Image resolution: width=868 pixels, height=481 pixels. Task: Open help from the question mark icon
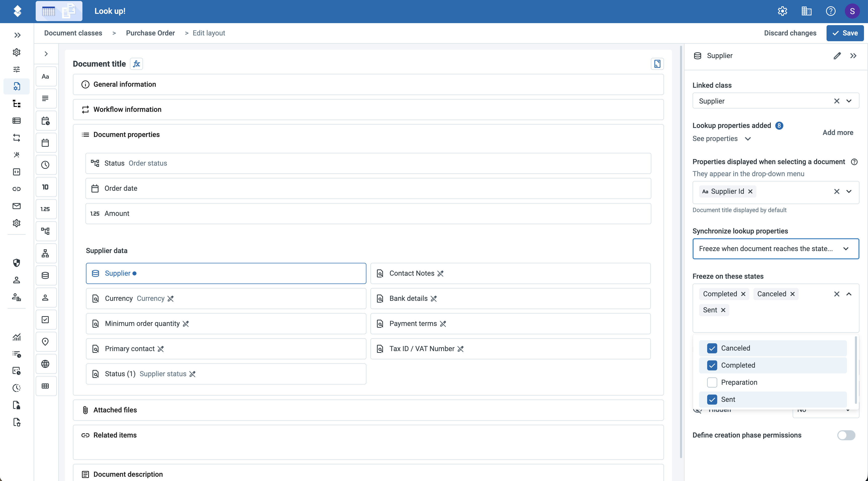[830, 11]
